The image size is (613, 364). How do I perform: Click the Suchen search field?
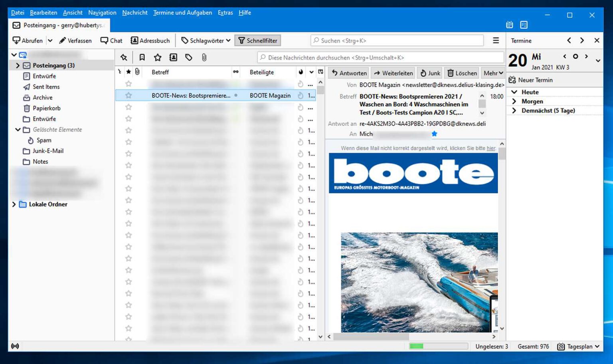click(x=397, y=40)
